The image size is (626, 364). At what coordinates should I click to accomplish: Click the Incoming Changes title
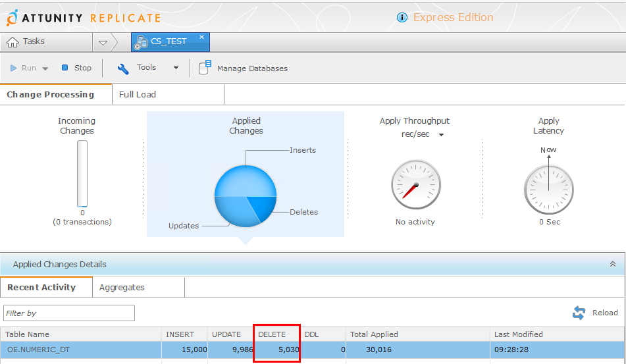pyautogui.click(x=76, y=126)
